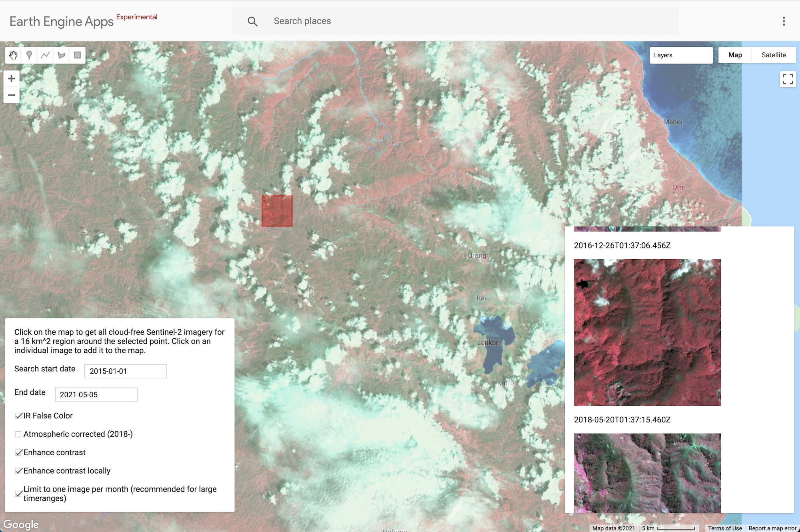The height and width of the screenshot is (532, 800).
Task: Disable Limit to one image per month
Action: coord(18,494)
